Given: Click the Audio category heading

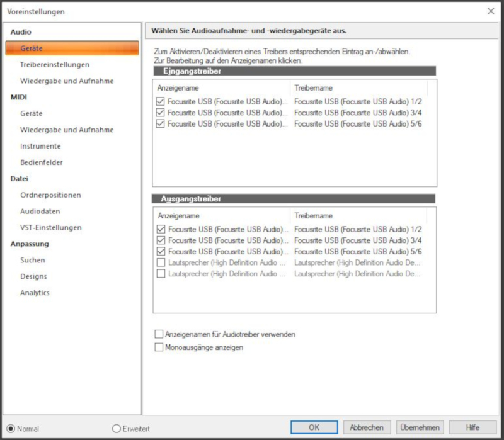Looking at the screenshot, I should point(21,32).
